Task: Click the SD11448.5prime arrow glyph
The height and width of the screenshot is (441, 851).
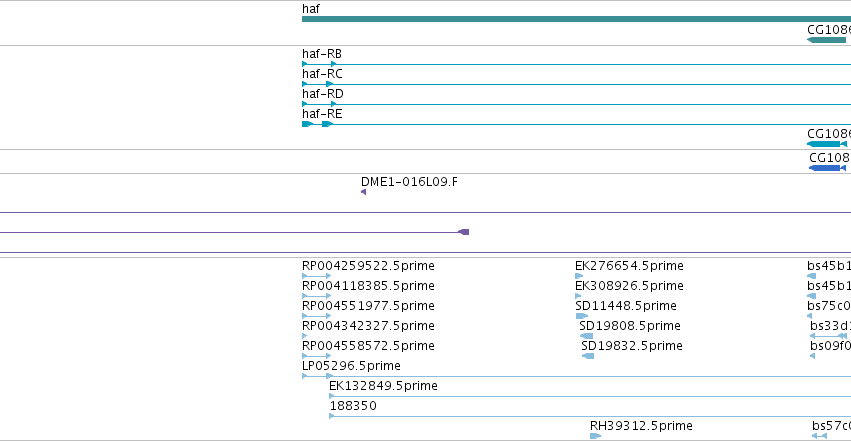Action: pyautogui.click(x=582, y=316)
